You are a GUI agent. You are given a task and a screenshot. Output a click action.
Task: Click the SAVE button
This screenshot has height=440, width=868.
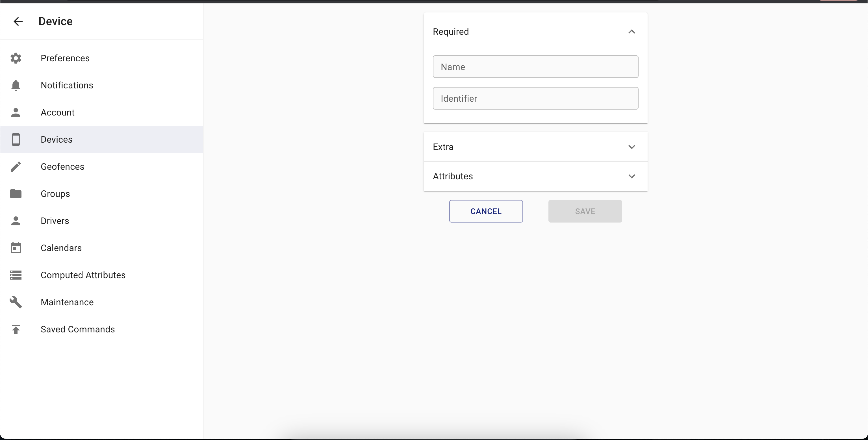(585, 211)
